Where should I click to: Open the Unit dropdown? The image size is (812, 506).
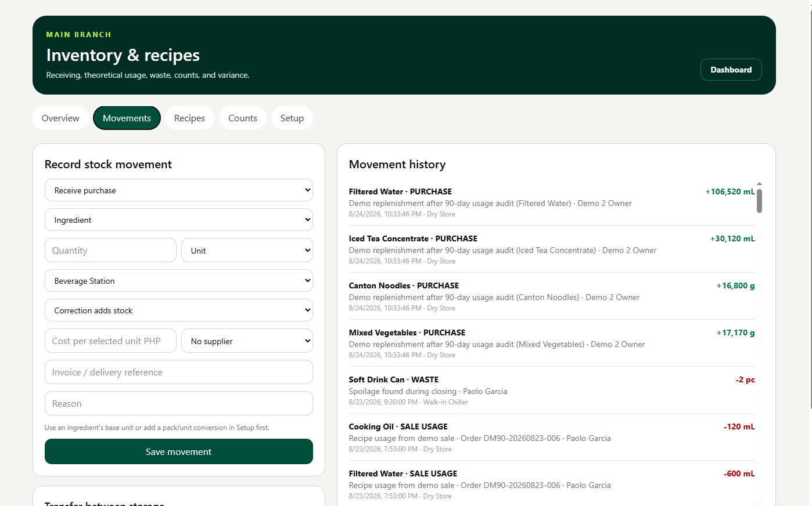[x=247, y=250]
